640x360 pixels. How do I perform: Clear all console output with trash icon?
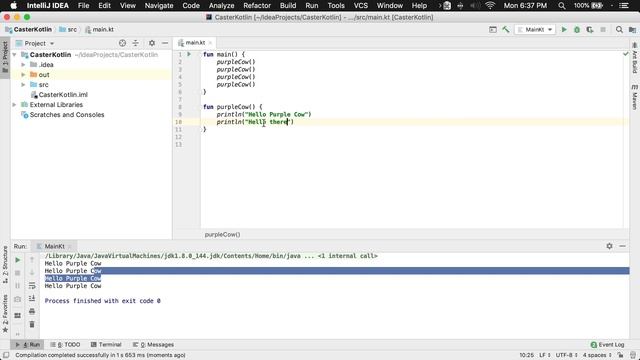pyautogui.click(x=32, y=324)
